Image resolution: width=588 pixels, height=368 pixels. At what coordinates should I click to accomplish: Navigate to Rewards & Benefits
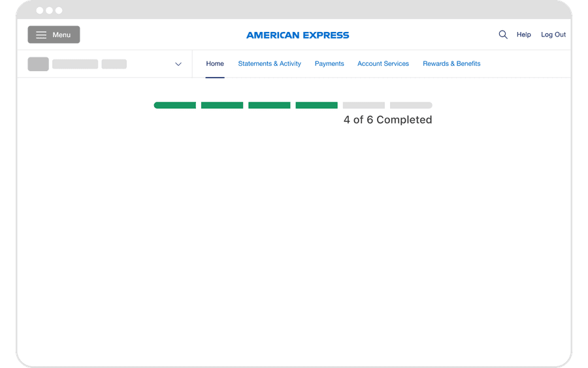[x=451, y=64]
